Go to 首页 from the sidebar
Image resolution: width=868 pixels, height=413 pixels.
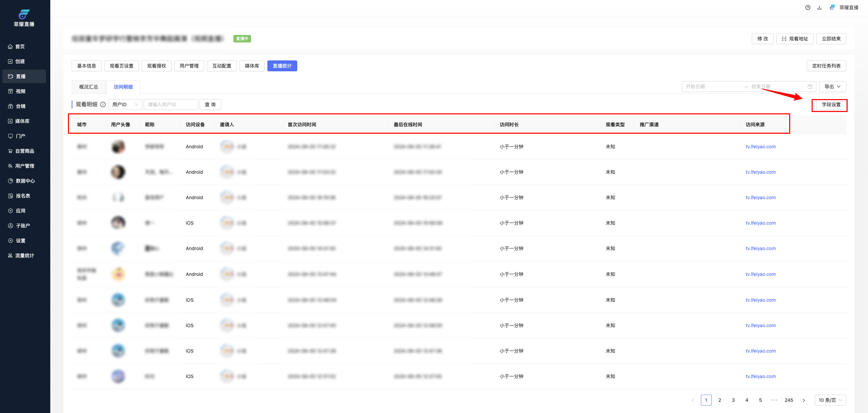pos(20,46)
